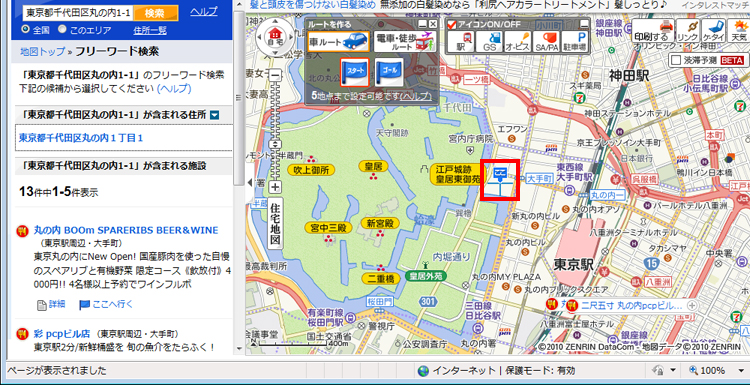Click the 髪と頭皮を傷つけない白髪染め ad link
Viewport: 750px width, 385px height.
[312, 6]
